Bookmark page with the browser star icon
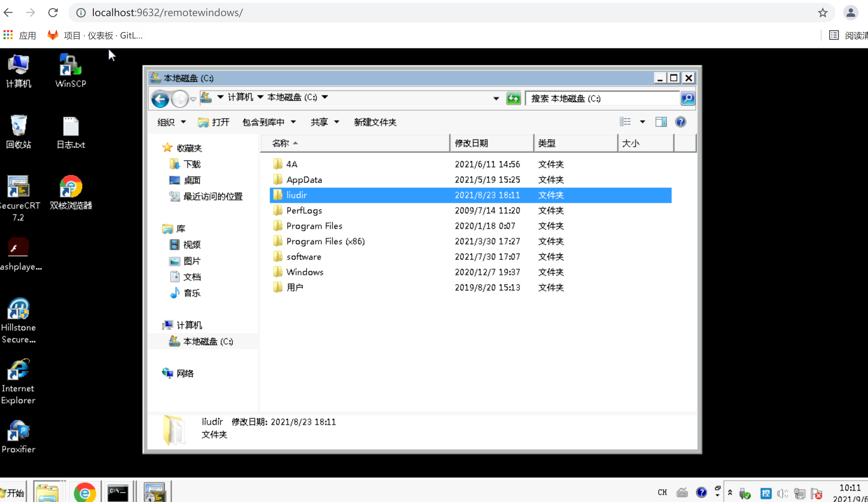This screenshot has height=502, width=868. pyautogui.click(x=823, y=13)
